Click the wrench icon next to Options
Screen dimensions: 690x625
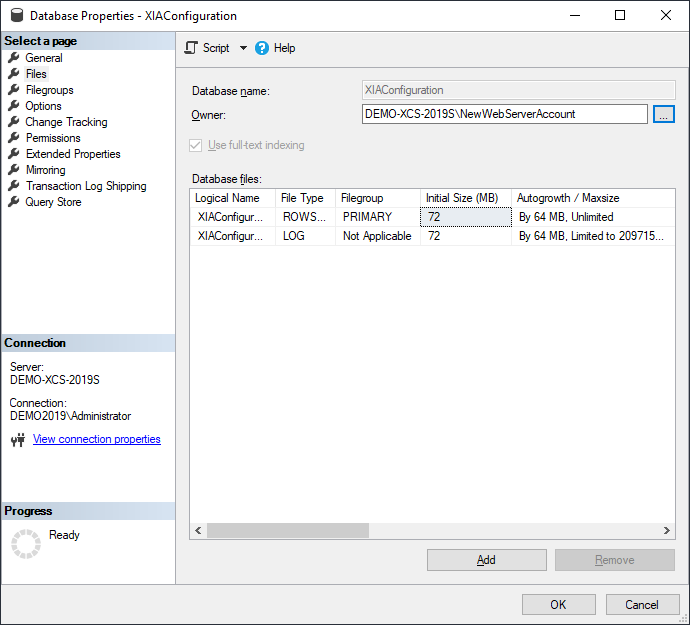click(14, 105)
